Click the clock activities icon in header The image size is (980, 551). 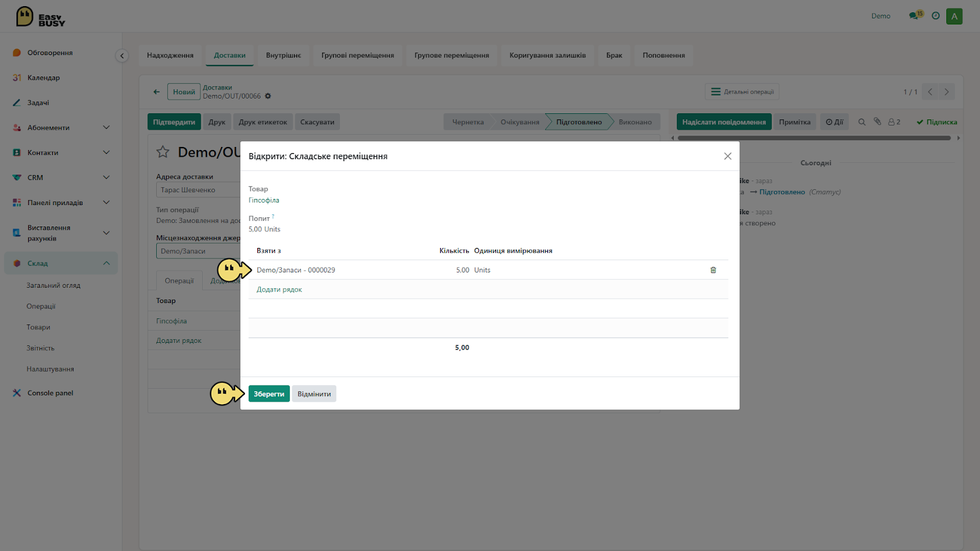tap(935, 16)
